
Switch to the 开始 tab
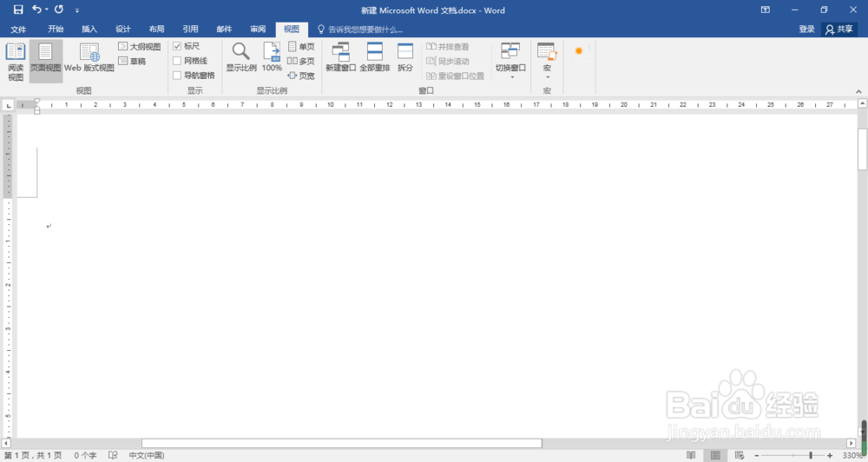coord(56,29)
